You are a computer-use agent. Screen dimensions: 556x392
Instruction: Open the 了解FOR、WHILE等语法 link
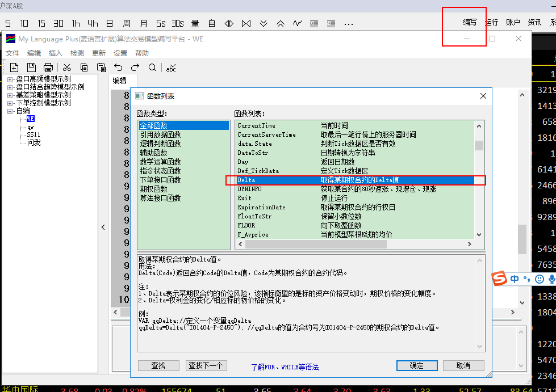(x=285, y=367)
